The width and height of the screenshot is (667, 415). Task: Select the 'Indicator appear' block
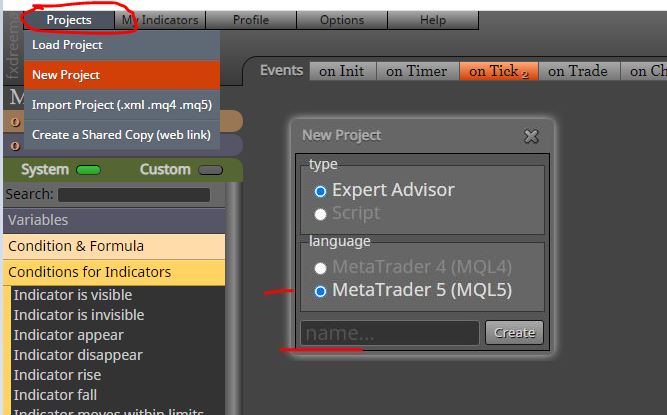[x=68, y=335]
